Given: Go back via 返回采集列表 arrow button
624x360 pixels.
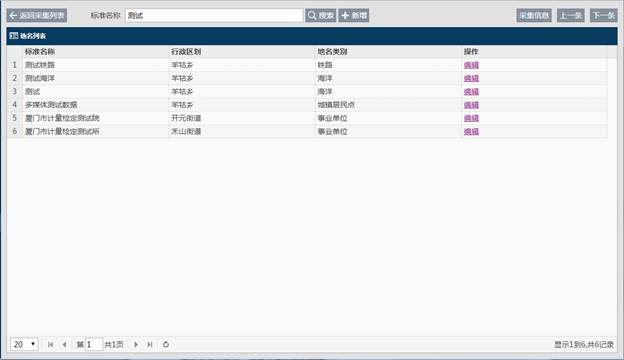Looking at the screenshot, I should point(37,16).
